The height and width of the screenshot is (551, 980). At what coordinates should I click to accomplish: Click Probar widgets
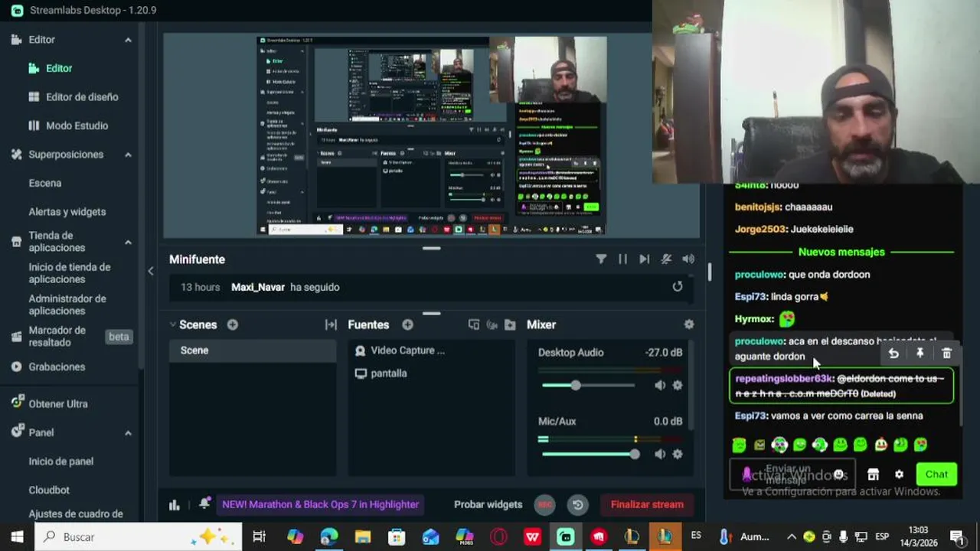pyautogui.click(x=488, y=504)
